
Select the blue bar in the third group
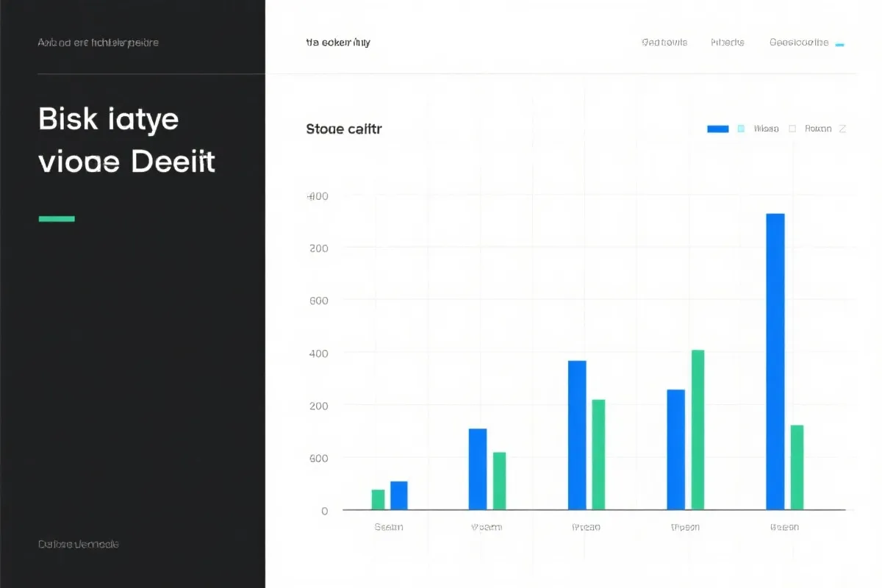point(577,434)
